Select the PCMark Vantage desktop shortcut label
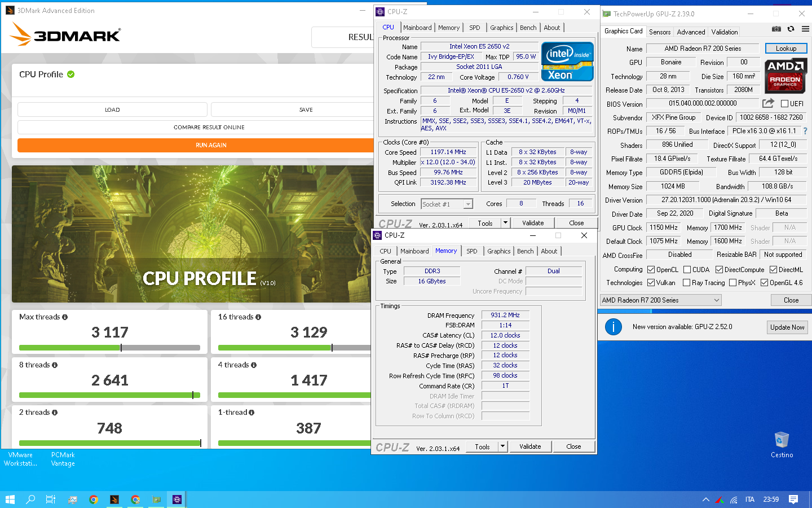 click(63, 459)
